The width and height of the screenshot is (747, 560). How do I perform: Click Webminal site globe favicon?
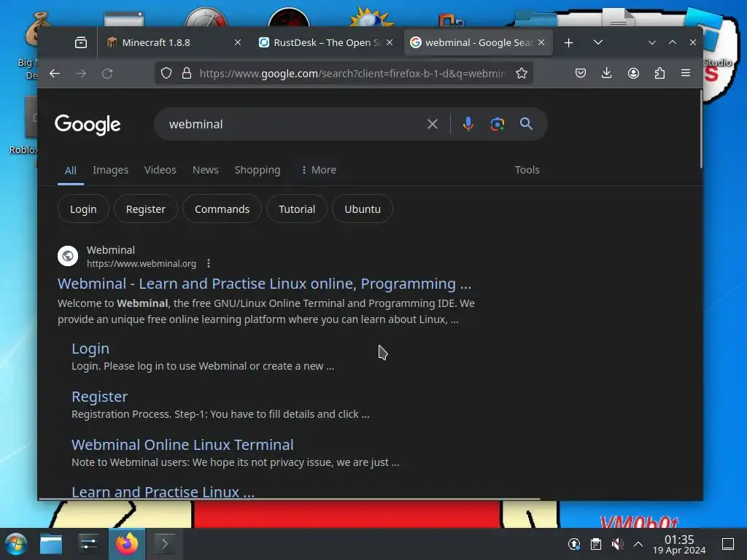[68, 256]
